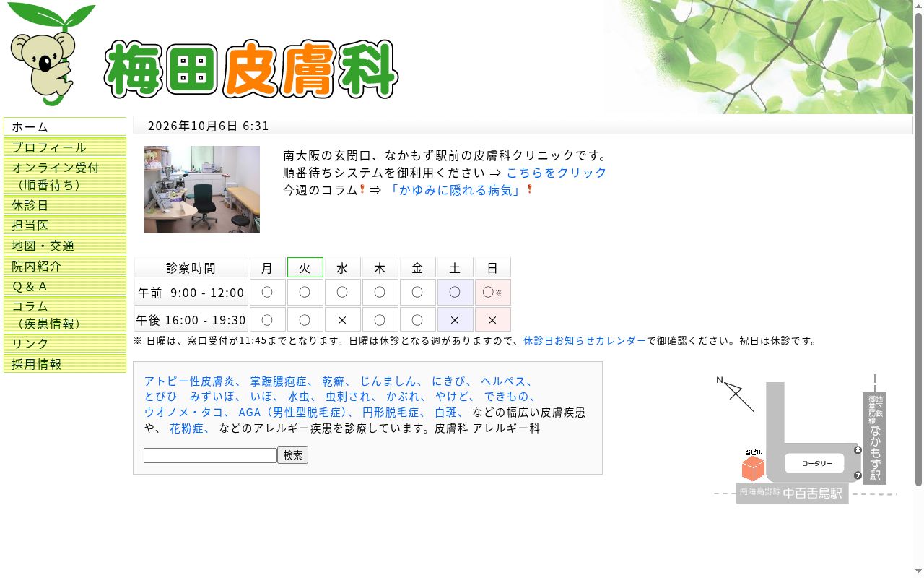924x578 pixels.
Task: Click the 梅田皮膚科 title logo
Action: pos(251,69)
